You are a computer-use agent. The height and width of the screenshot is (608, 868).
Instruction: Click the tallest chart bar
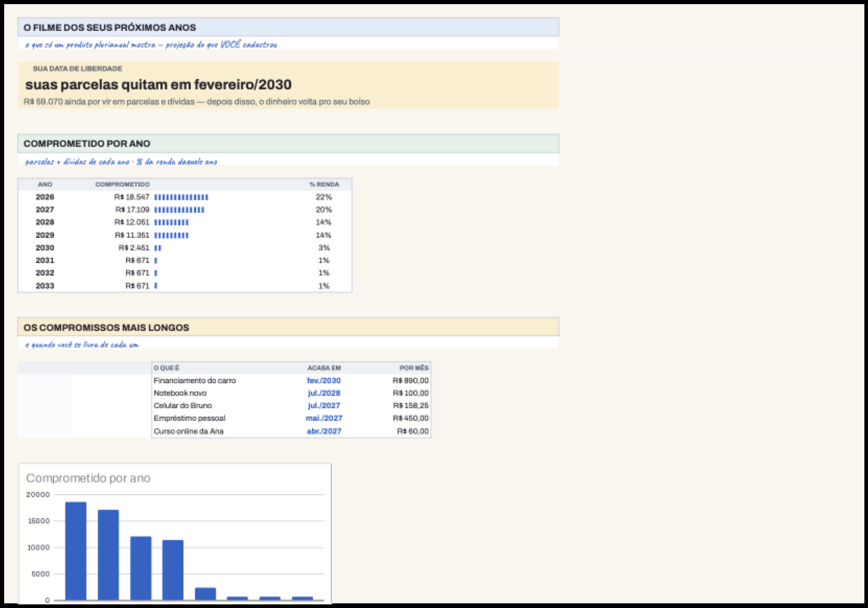(76, 551)
